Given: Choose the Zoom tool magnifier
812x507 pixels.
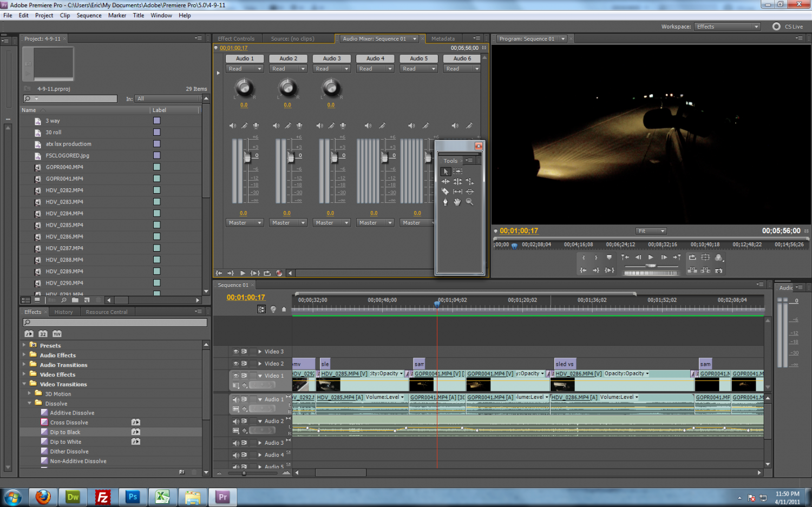Looking at the screenshot, I should pos(469,202).
